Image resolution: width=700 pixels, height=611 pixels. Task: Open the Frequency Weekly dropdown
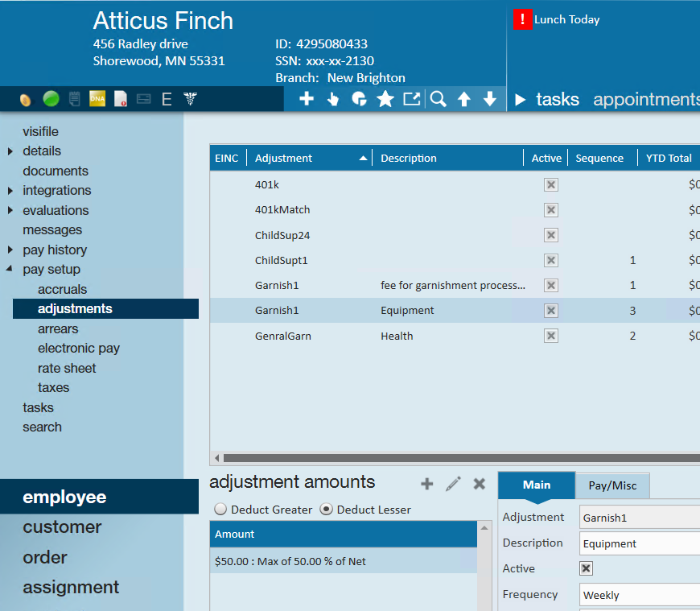(640, 595)
